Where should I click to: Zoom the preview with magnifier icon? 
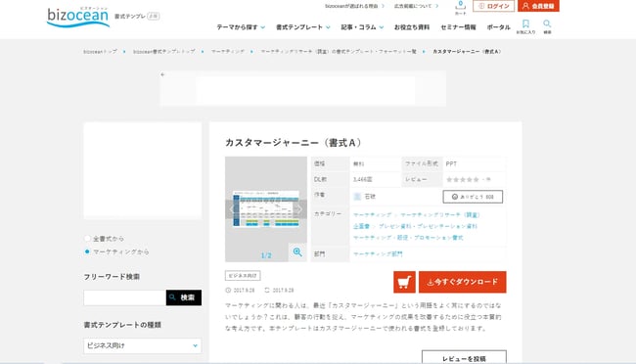tap(297, 252)
